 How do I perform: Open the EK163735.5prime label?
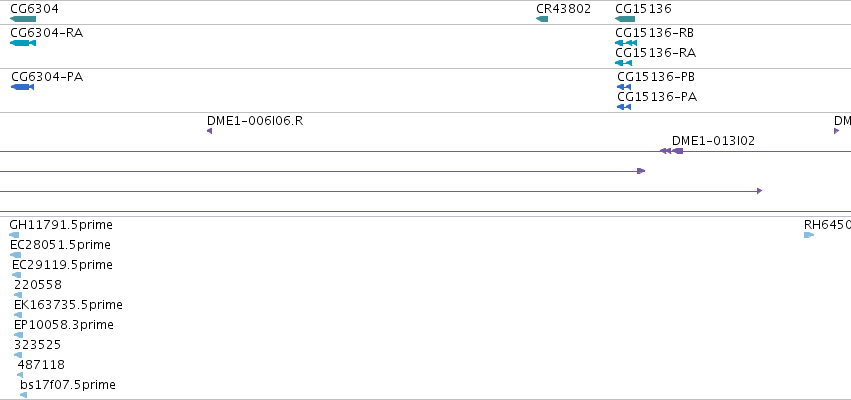click(68, 304)
